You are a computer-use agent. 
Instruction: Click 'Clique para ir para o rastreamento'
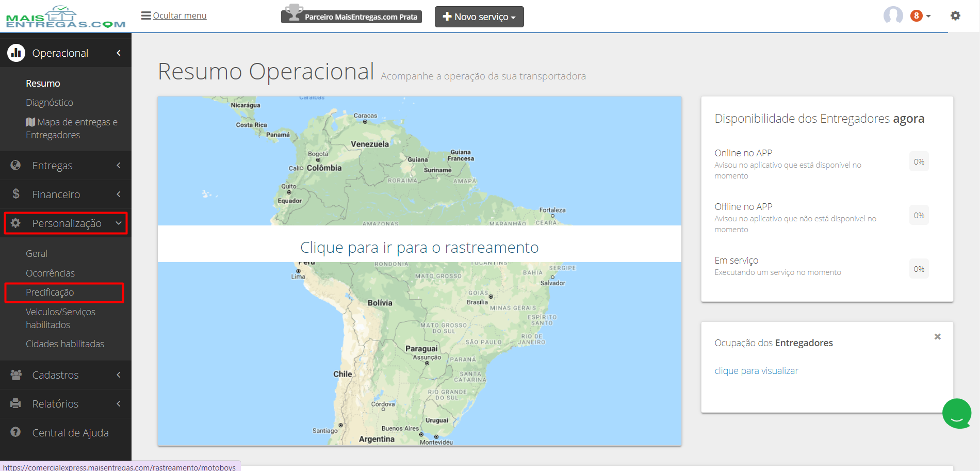click(419, 247)
